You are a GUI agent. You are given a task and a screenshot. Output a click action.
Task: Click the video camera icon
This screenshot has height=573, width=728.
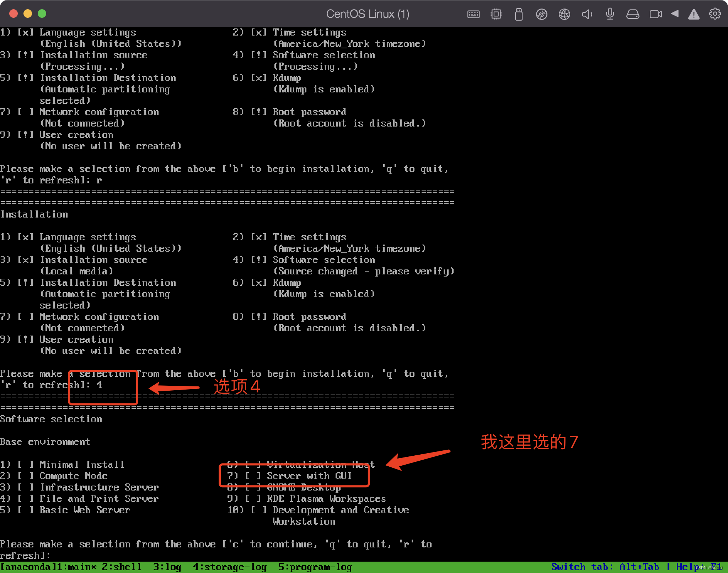655,14
